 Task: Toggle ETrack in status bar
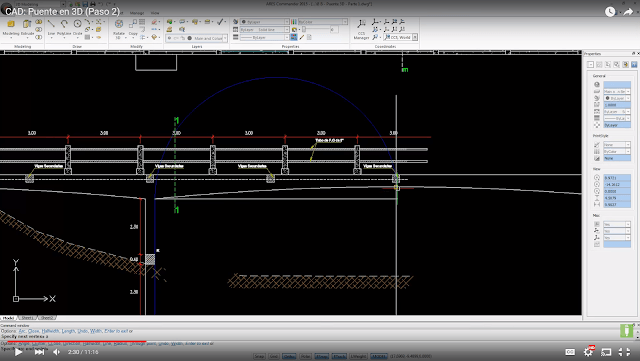click(x=339, y=357)
